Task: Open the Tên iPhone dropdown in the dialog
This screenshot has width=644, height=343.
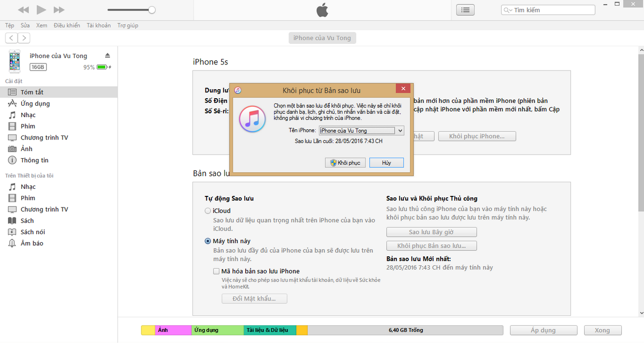Action: click(400, 130)
